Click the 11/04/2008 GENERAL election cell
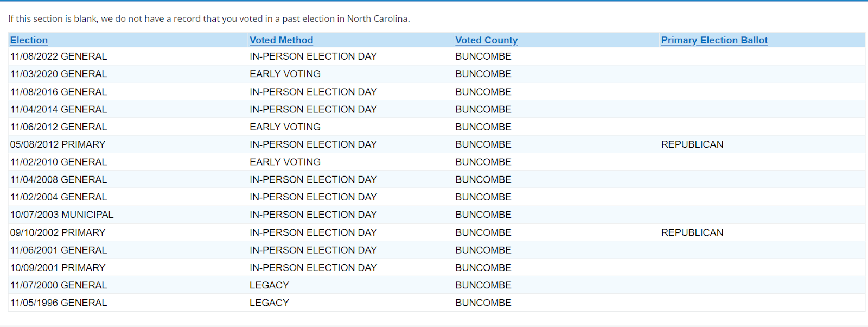Screen dimensions: 868x327 (59, 179)
